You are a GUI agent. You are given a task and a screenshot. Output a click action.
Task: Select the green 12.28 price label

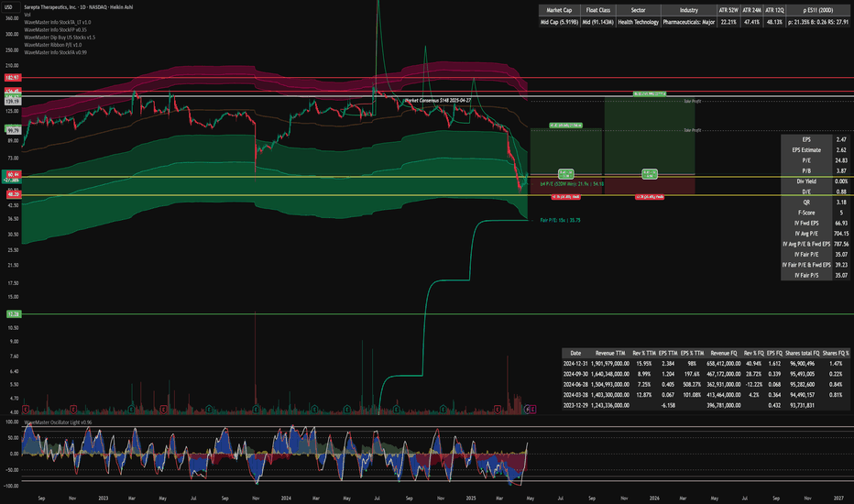[13, 314]
